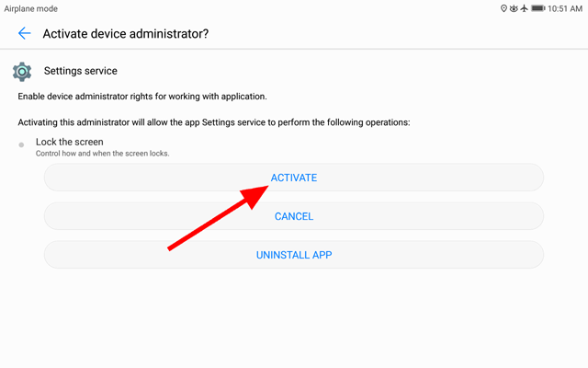Tap the right edge of Cancel button

pyautogui.click(x=537, y=216)
